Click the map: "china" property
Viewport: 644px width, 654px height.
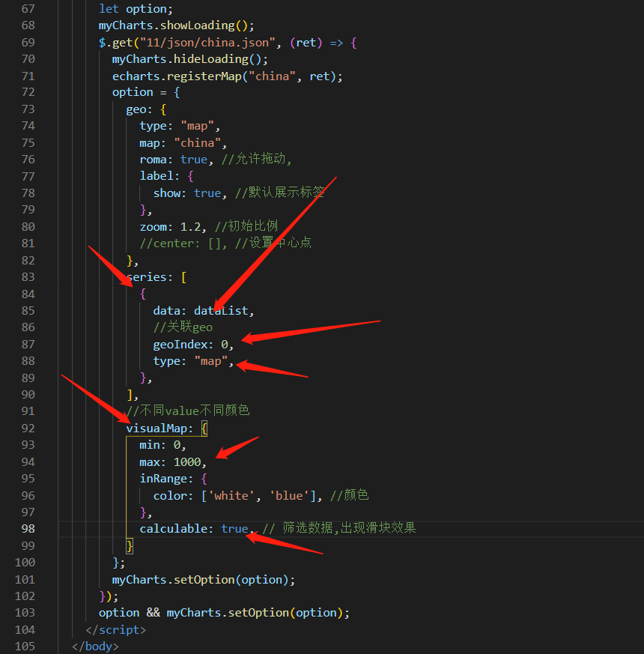click(183, 143)
